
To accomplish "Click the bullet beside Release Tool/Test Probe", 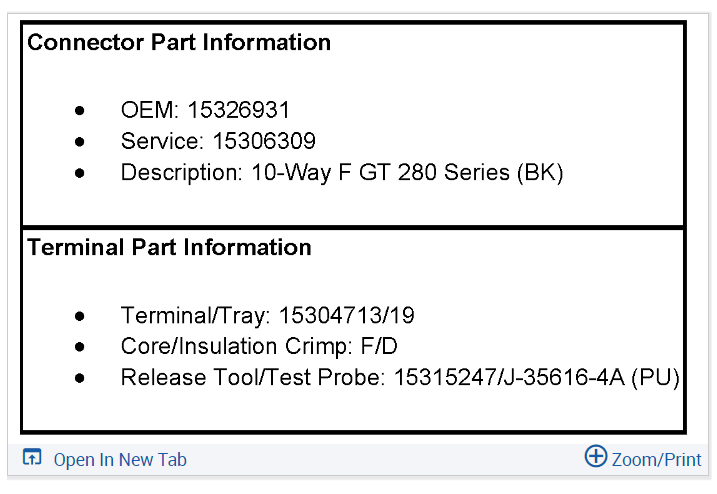I will (x=80, y=378).
